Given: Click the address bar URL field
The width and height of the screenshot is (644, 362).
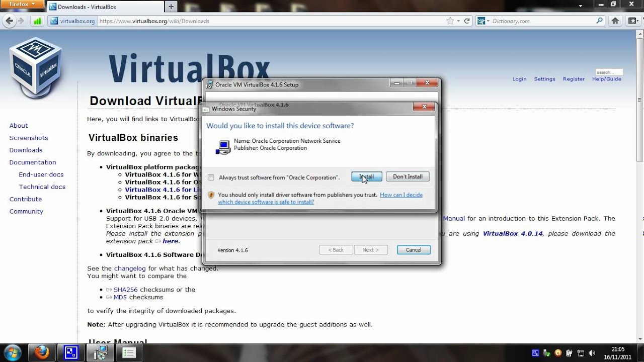Looking at the screenshot, I should tap(272, 21).
